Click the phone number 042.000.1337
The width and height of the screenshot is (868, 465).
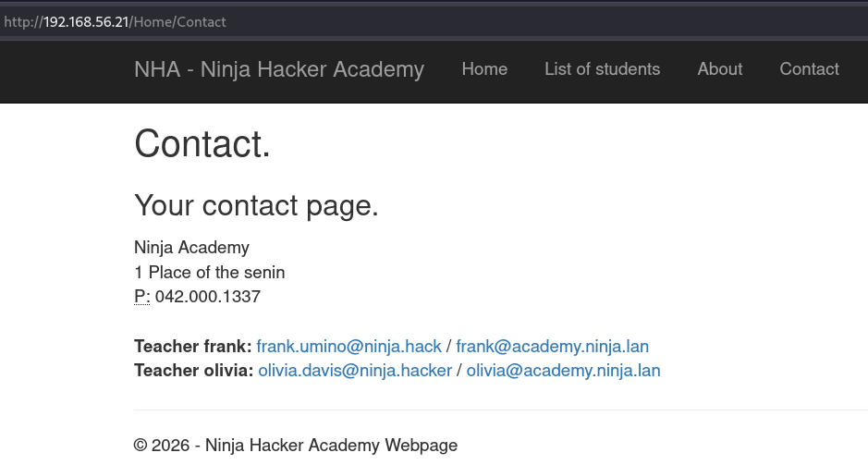pyautogui.click(x=208, y=297)
